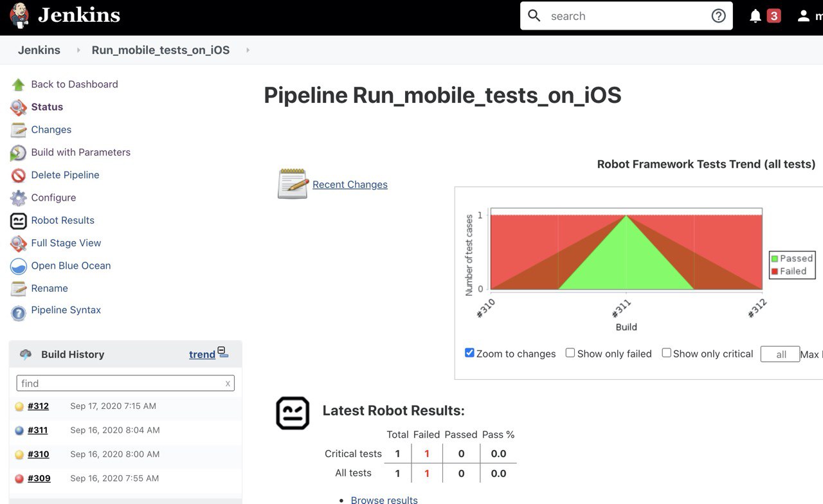Select Rename in the sidebar
Image resolution: width=823 pixels, height=504 pixels.
pyautogui.click(x=50, y=288)
